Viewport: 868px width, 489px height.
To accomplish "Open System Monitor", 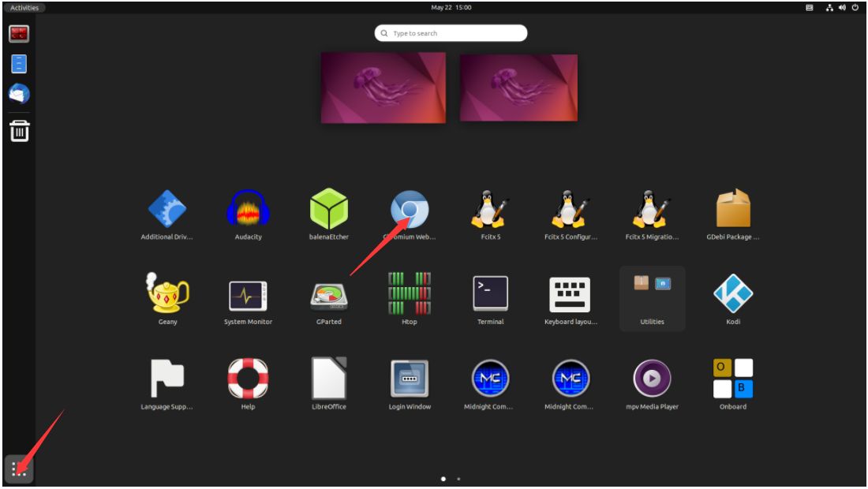I will click(x=248, y=296).
